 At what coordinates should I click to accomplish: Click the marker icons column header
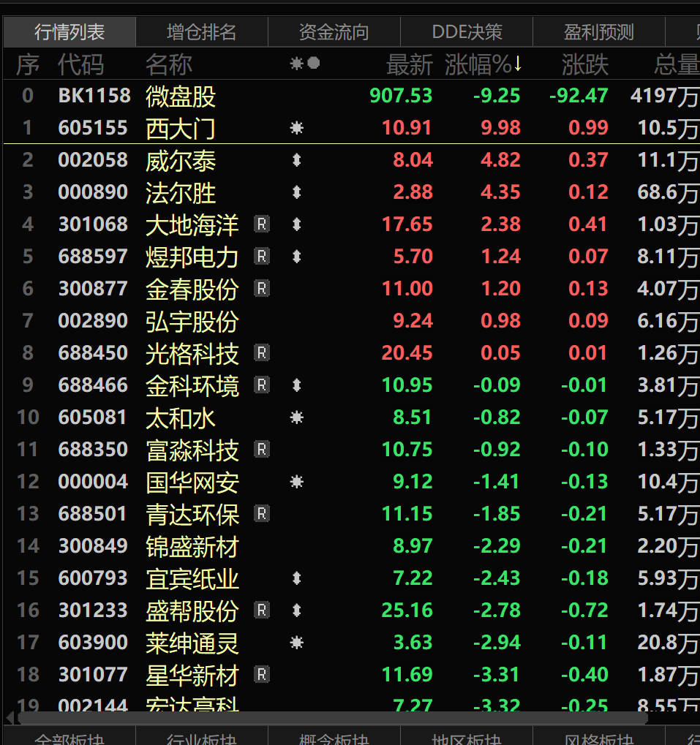(304, 63)
